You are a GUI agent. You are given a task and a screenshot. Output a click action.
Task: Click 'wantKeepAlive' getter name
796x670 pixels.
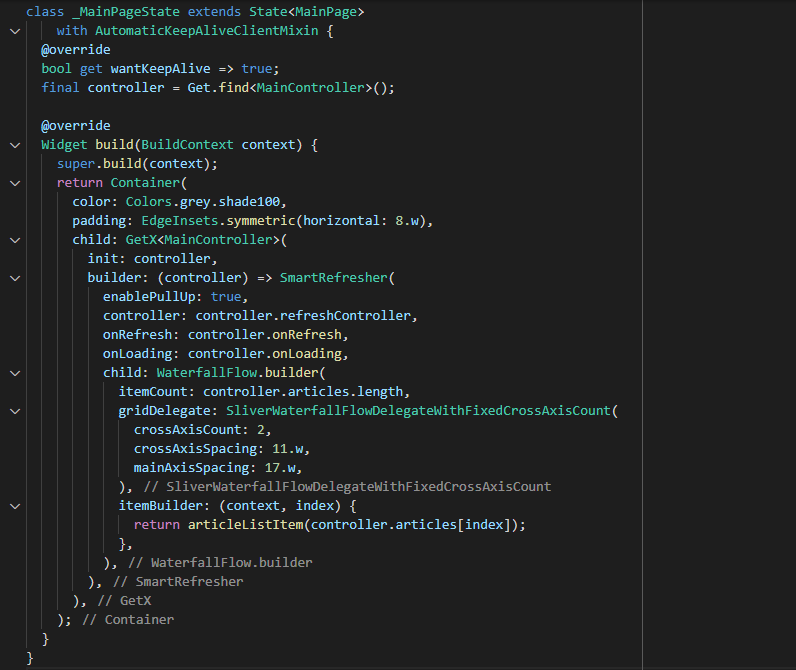coord(160,69)
